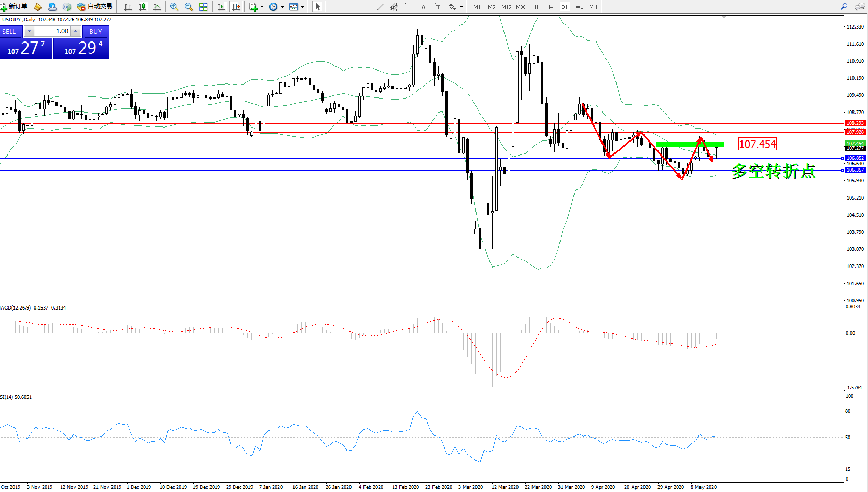Click the tile windows icon
Screen dimensions: 868x492
pos(203,7)
